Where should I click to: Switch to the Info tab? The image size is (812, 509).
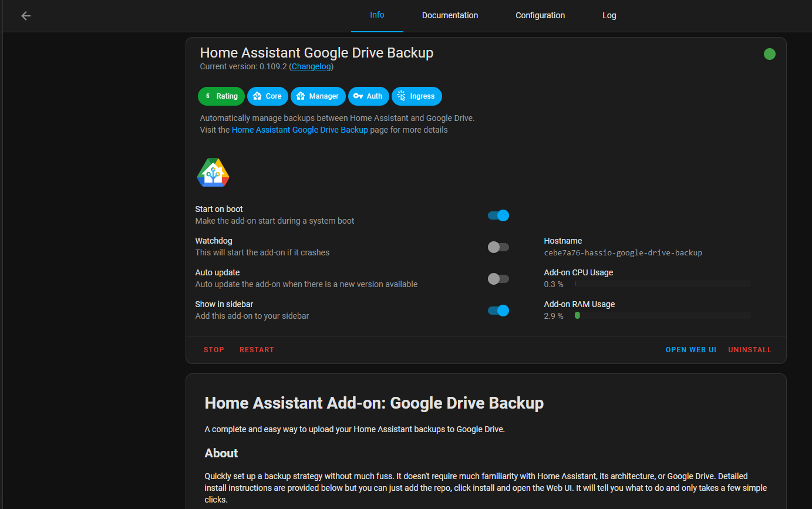[377, 15]
